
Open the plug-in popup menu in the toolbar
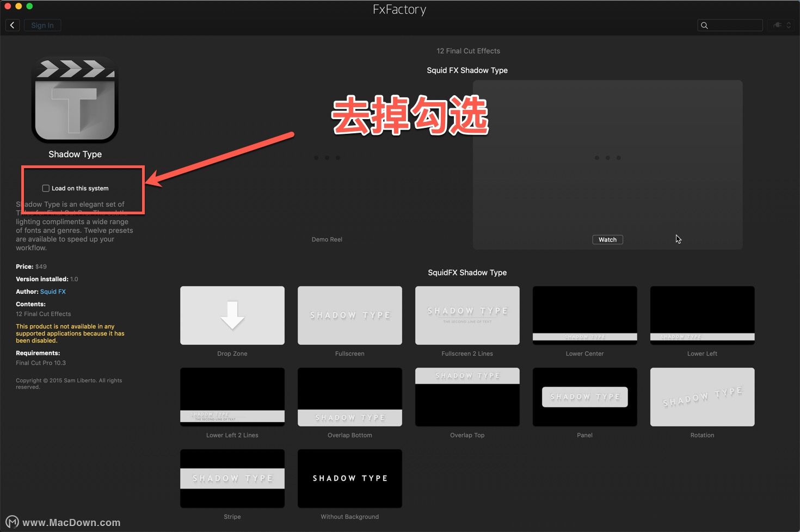pyautogui.click(x=781, y=25)
